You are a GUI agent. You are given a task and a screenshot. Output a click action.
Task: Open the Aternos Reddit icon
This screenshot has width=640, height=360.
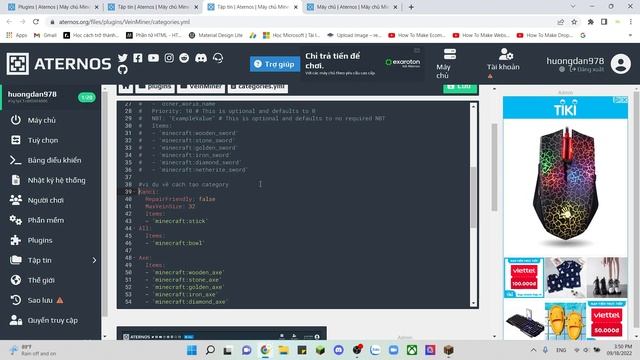[x=184, y=58]
